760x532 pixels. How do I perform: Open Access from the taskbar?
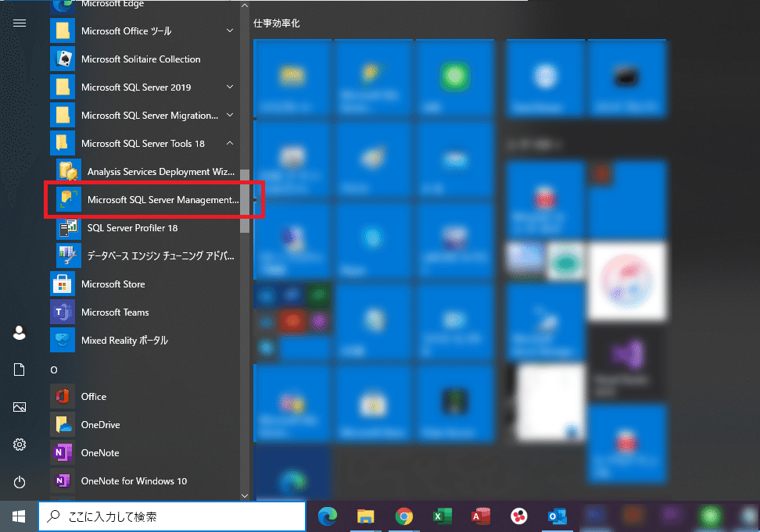[480, 516]
